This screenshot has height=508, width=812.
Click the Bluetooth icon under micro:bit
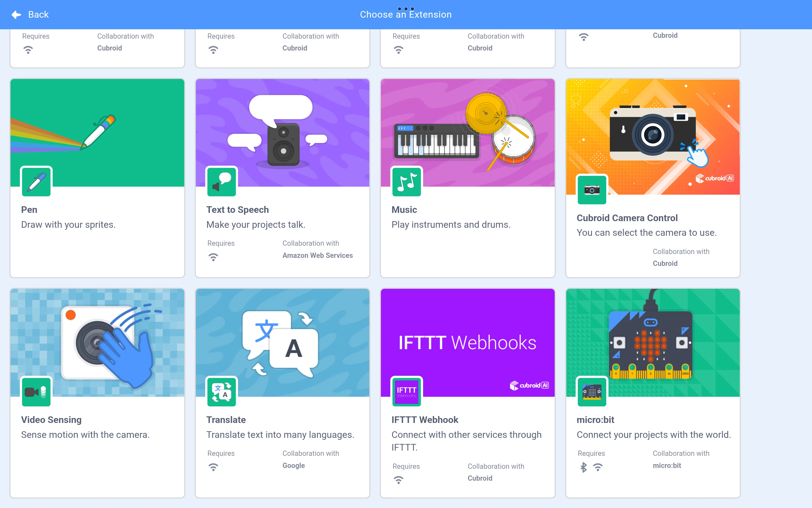pos(584,467)
